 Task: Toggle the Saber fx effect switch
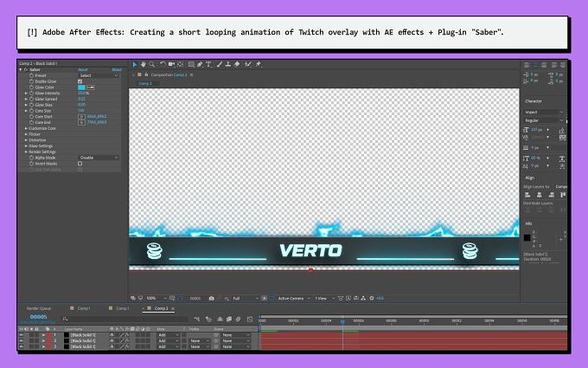click(26, 70)
